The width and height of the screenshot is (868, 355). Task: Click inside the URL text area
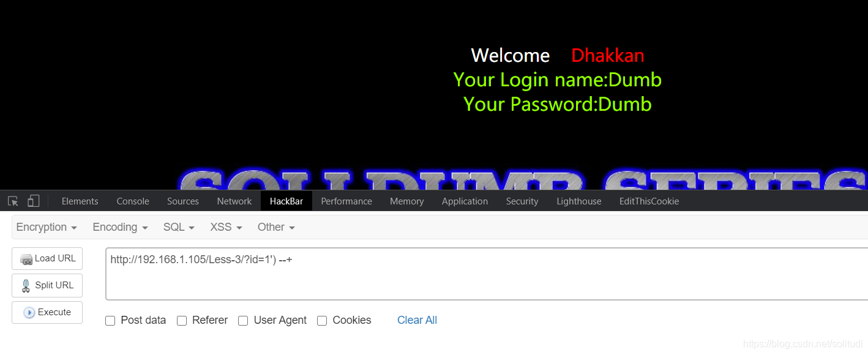[487, 274]
